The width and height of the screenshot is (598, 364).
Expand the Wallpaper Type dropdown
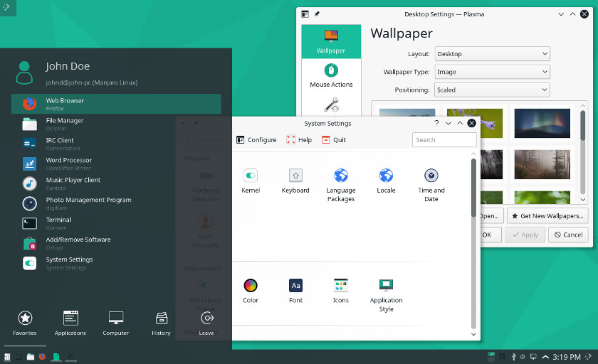492,72
